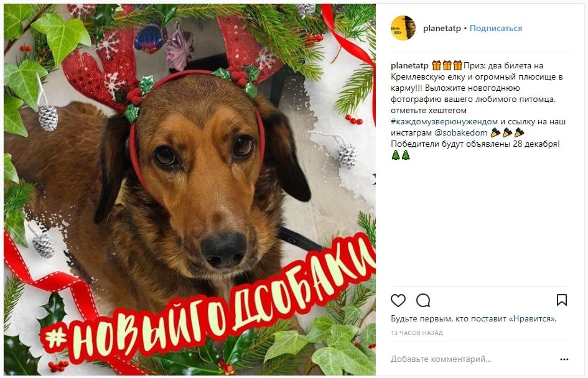
Task: Like the post with the heart icon
Action: pos(398,300)
